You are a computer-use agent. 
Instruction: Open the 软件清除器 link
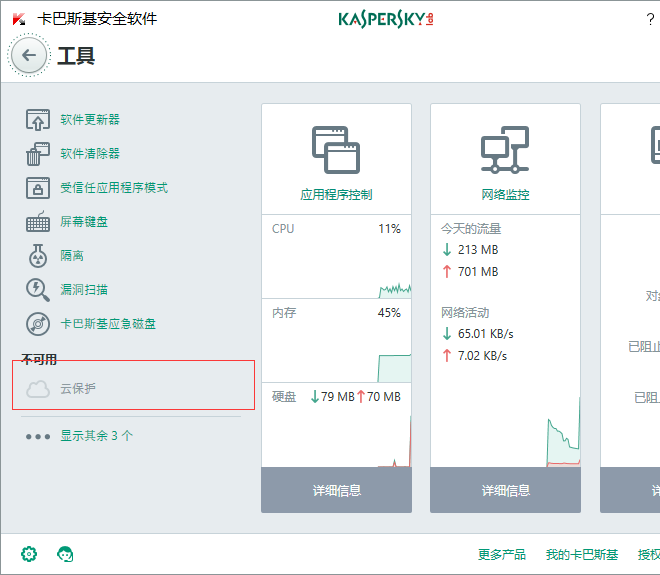point(90,154)
